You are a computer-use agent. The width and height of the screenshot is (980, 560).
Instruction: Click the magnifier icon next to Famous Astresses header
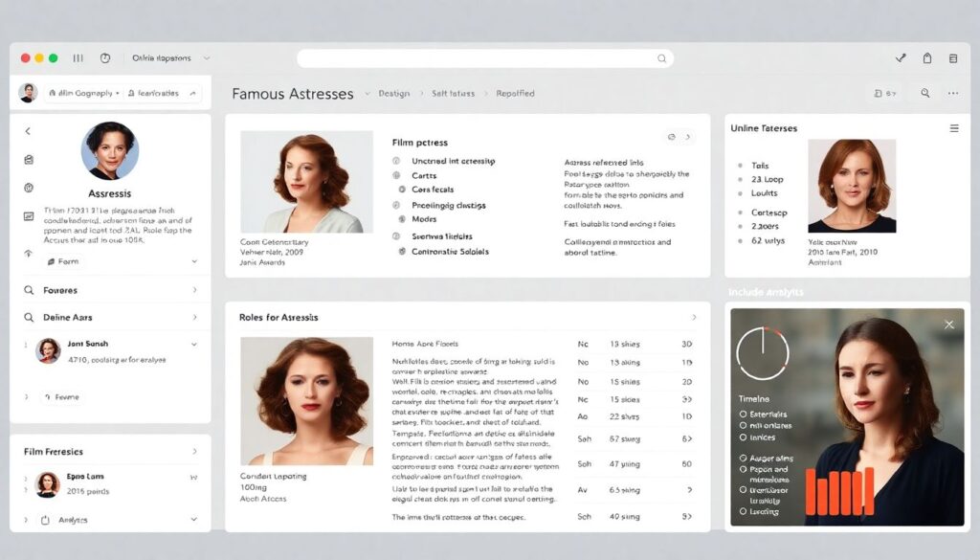924,94
